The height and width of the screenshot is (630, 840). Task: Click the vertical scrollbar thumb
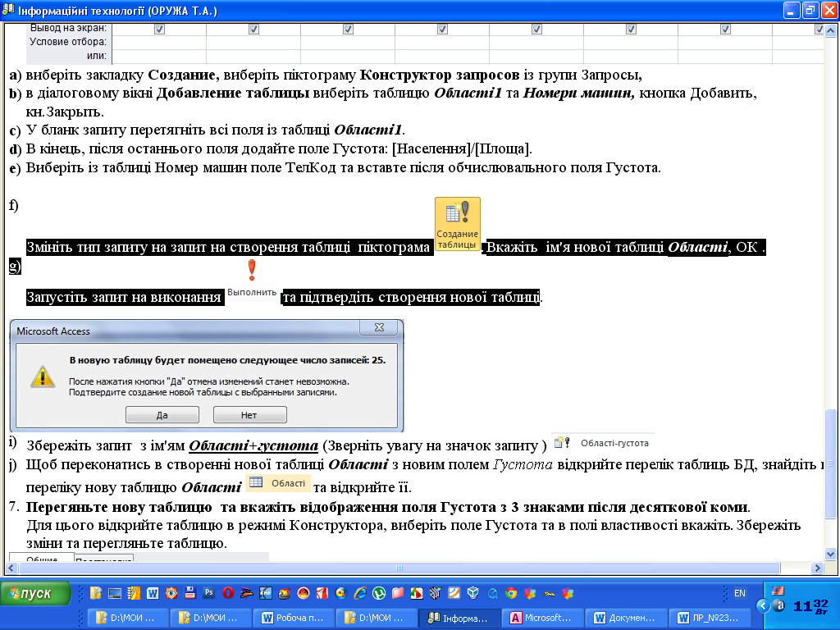click(x=830, y=464)
